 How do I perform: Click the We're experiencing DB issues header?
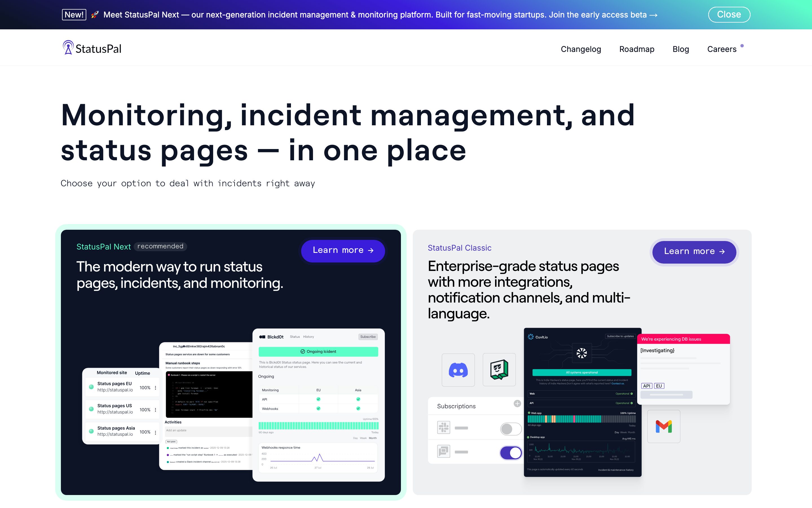(x=683, y=339)
